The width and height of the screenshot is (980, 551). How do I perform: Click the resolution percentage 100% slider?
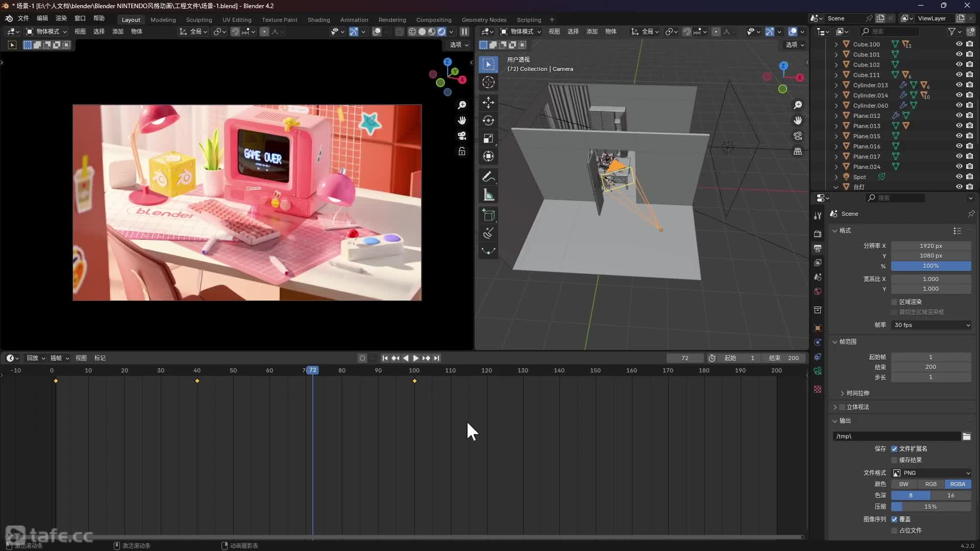click(931, 266)
